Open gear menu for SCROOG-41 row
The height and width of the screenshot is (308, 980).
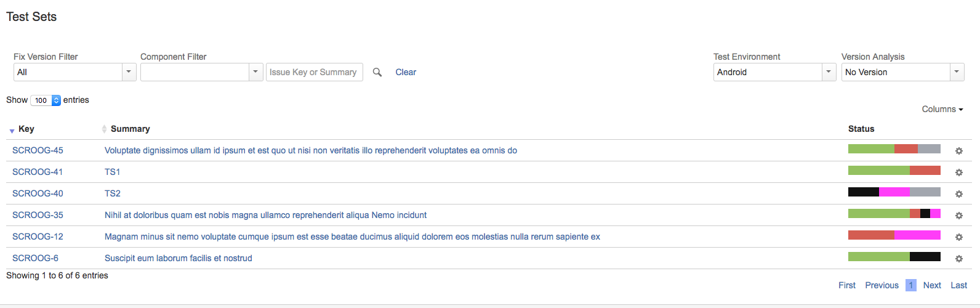[x=958, y=172]
